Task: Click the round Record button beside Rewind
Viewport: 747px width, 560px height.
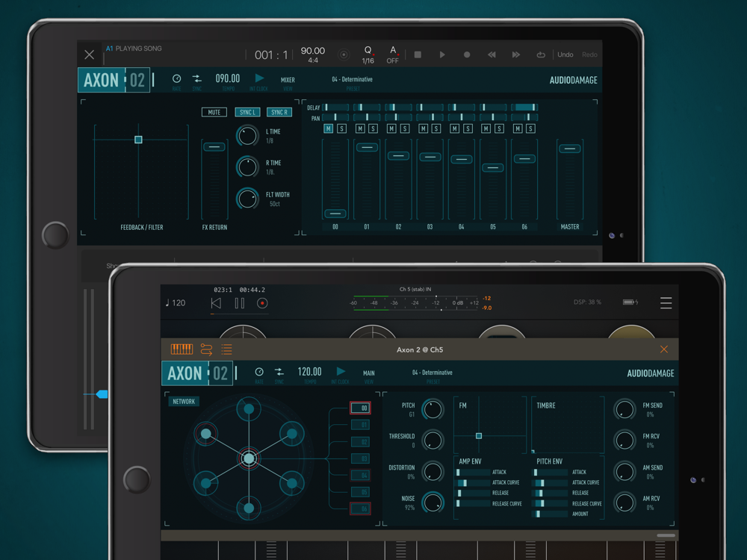Action: [467, 55]
